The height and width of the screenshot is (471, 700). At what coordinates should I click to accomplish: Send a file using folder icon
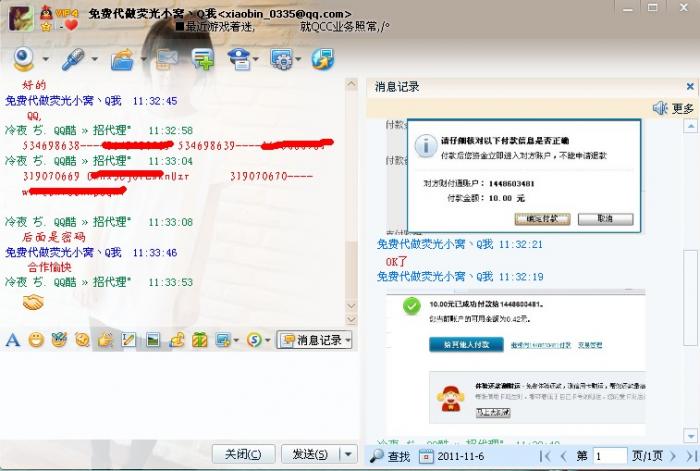point(123,59)
